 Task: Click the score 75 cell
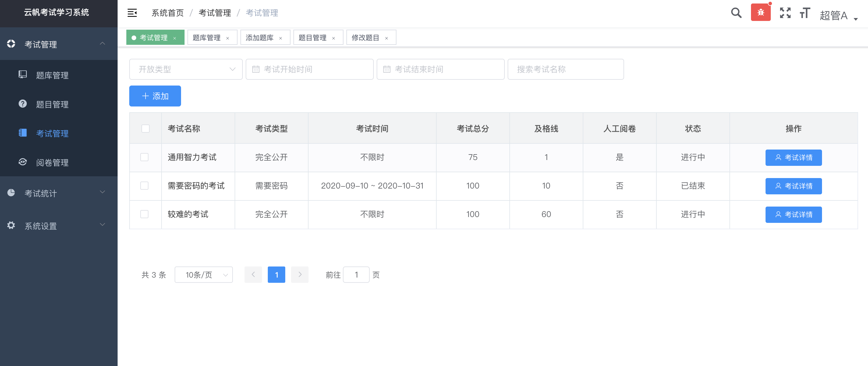point(472,157)
